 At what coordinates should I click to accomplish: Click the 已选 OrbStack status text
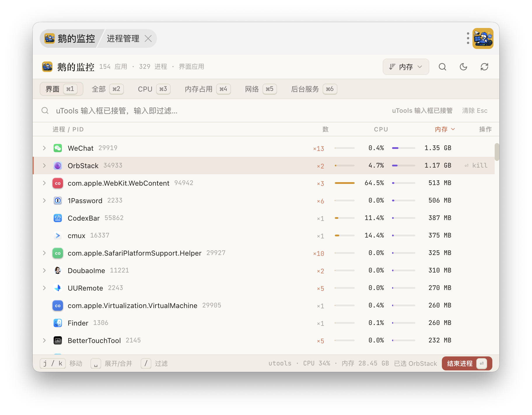415,363
